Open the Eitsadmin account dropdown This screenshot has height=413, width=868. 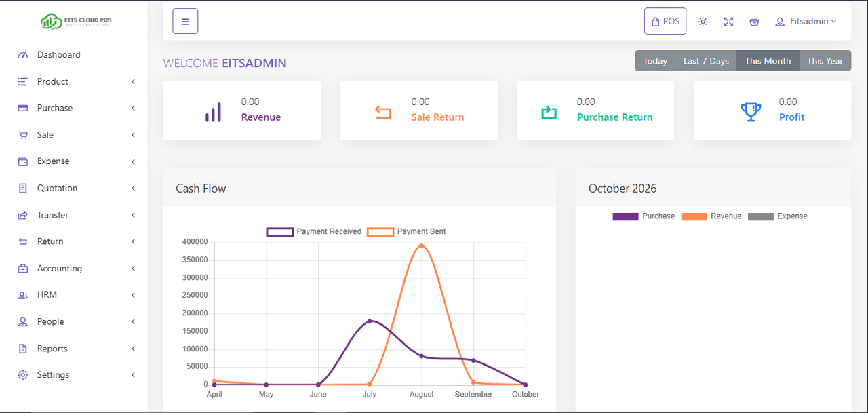[806, 22]
